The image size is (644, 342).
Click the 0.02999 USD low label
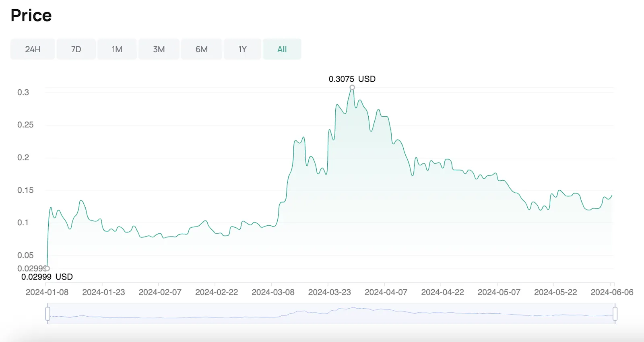[47, 277]
